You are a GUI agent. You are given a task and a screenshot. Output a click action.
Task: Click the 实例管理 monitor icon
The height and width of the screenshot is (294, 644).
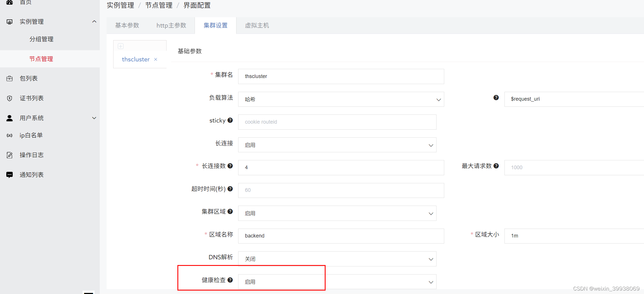pyautogui.click(x=9, y=22)
